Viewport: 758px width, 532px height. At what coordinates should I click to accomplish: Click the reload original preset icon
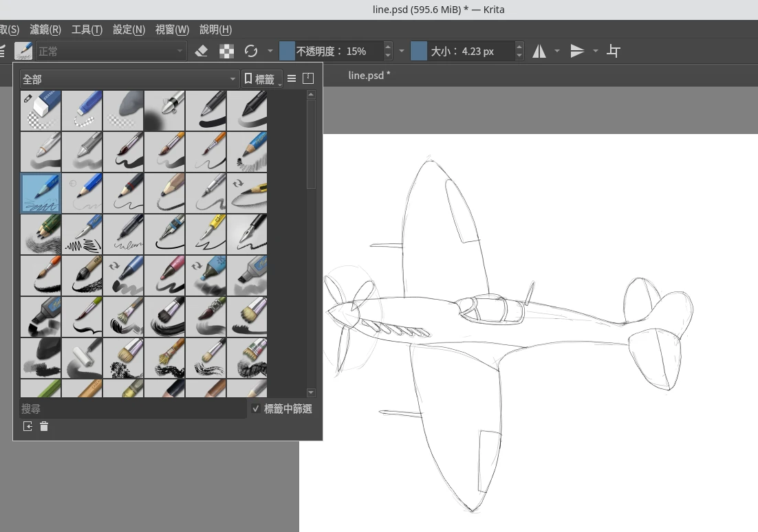click(x=251, y=51)
